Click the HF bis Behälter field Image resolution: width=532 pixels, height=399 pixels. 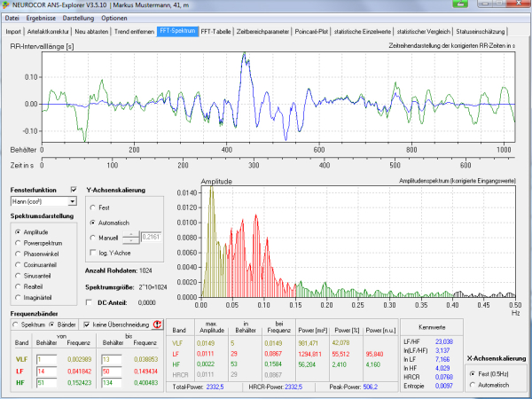112,383
